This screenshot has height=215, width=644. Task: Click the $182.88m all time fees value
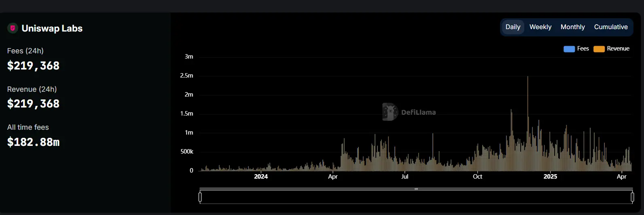click(x=33, y=142)
